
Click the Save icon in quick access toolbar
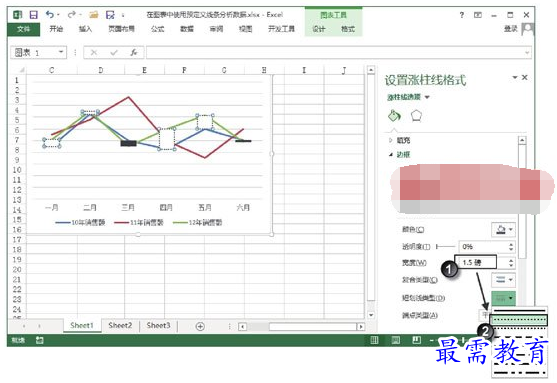click(x=33, y=15)
